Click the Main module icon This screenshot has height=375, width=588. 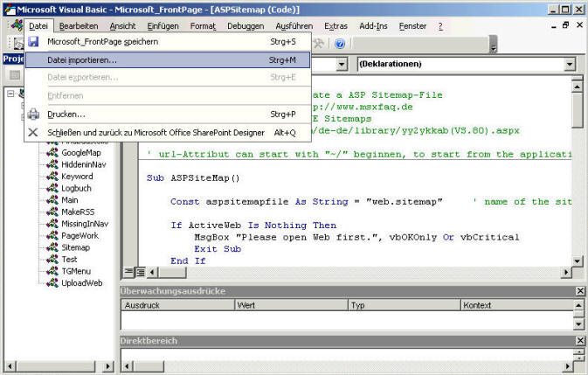(x=52, y=200)
